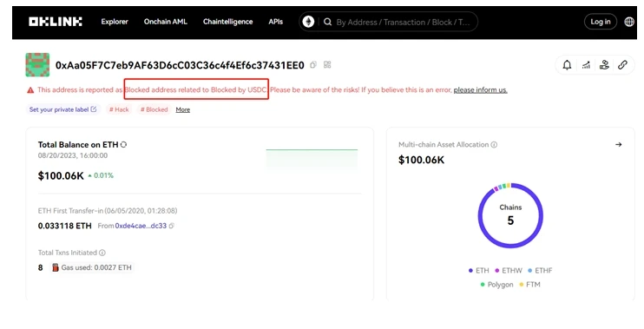Click the 08/20/2023, 16:00:00 timestamp
The image size is (644, 329).
pyautogui.click(x=73, y=155)
